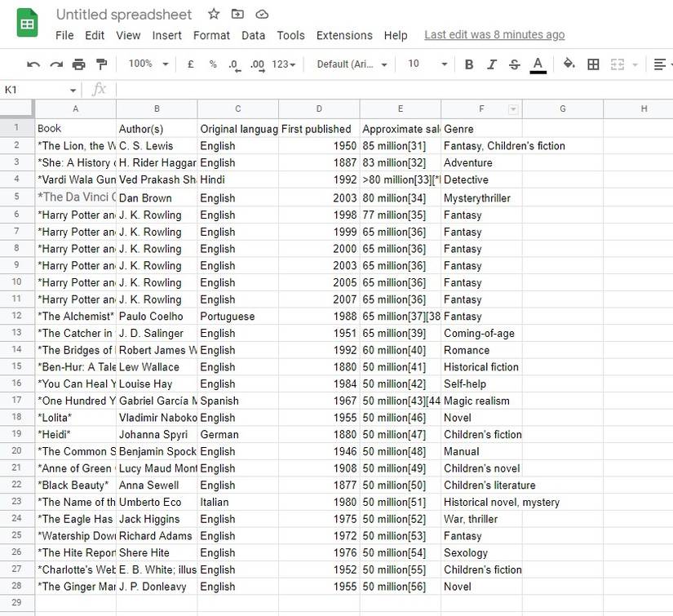The width and height of the screenshot is (673, 616).
Task: Open the Data menu
Action: (253, 35)
